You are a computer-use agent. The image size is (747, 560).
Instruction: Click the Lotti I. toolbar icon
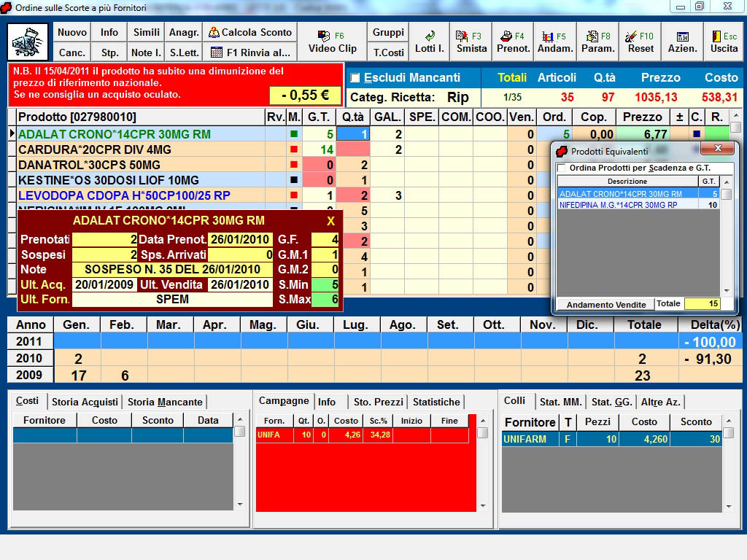pos(430,42)
